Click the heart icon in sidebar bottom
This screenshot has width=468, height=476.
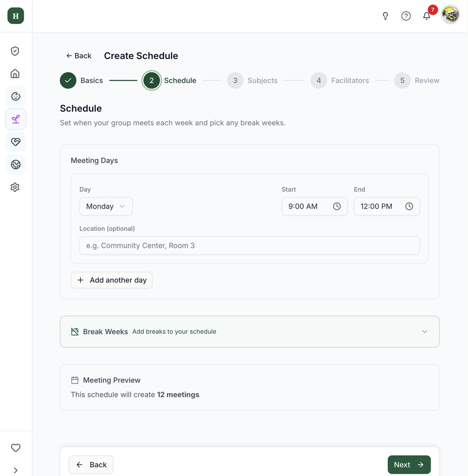click(x=16, y=448)
